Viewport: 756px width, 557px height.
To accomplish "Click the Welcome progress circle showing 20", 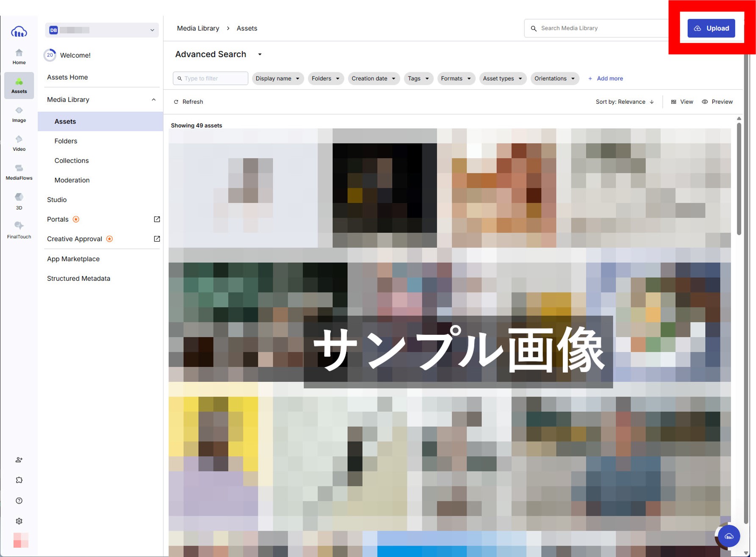I will coord(50,55).
